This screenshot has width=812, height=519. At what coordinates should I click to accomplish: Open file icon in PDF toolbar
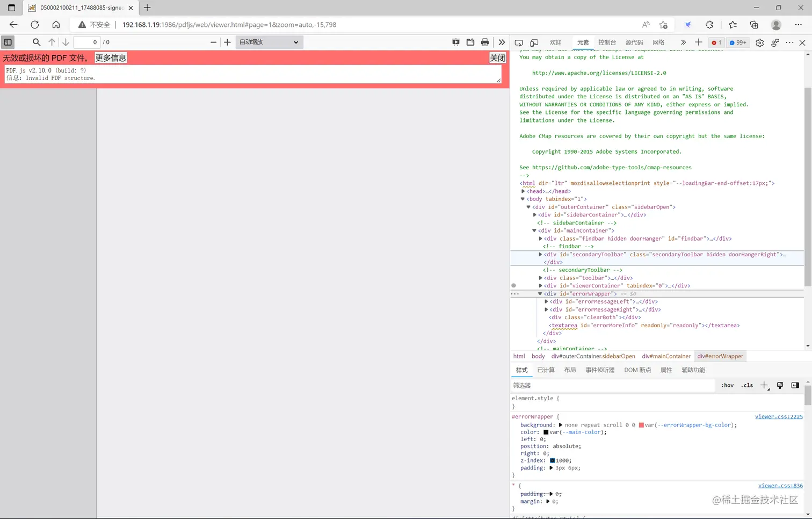click(470, 42)
